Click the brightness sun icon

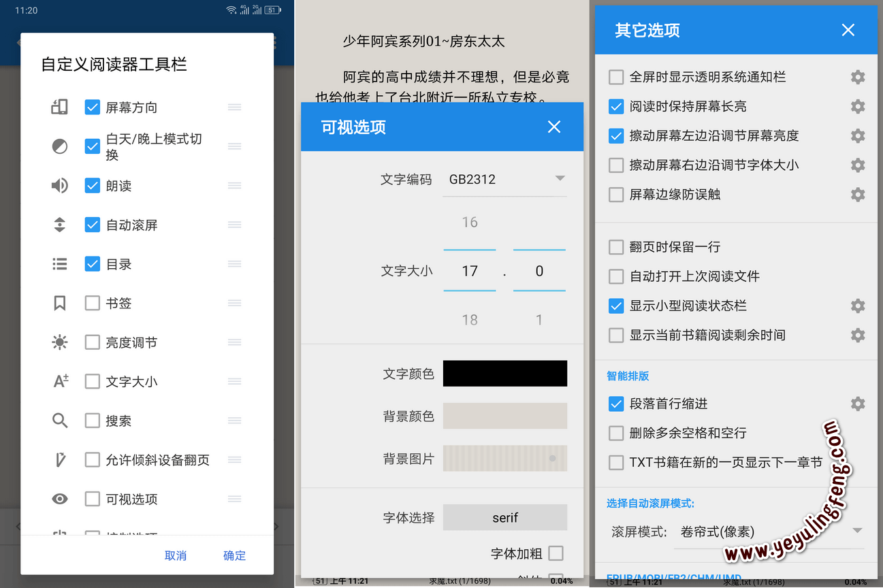point(60,342)
